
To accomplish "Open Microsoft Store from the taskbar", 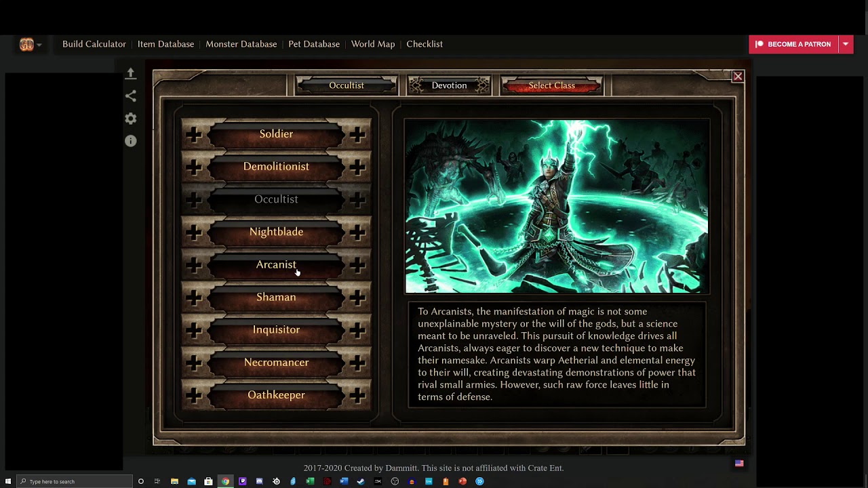I will click(208, 481).
